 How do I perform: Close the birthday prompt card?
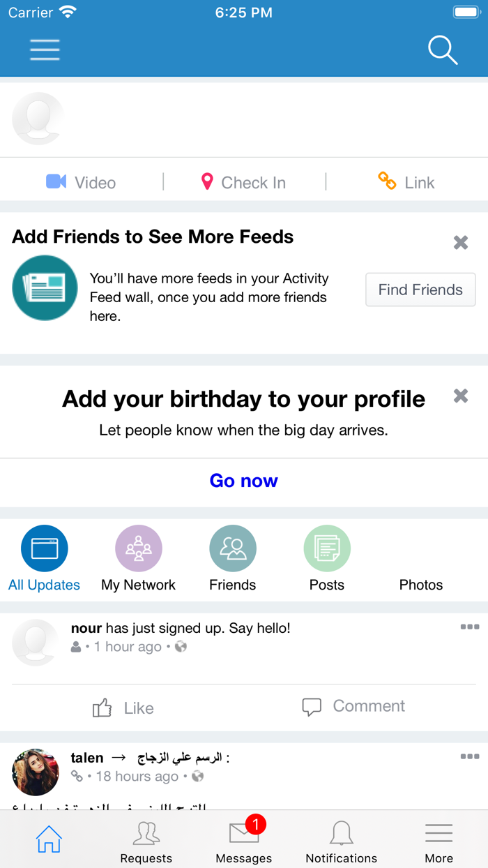point(461,396)
